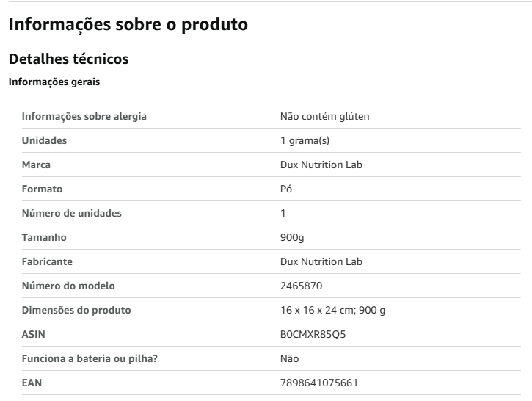532x401 pixels.
Task: Select the 'Detalhes técnicos' heading
Action: pyautogui.click(x=68, y=59)
